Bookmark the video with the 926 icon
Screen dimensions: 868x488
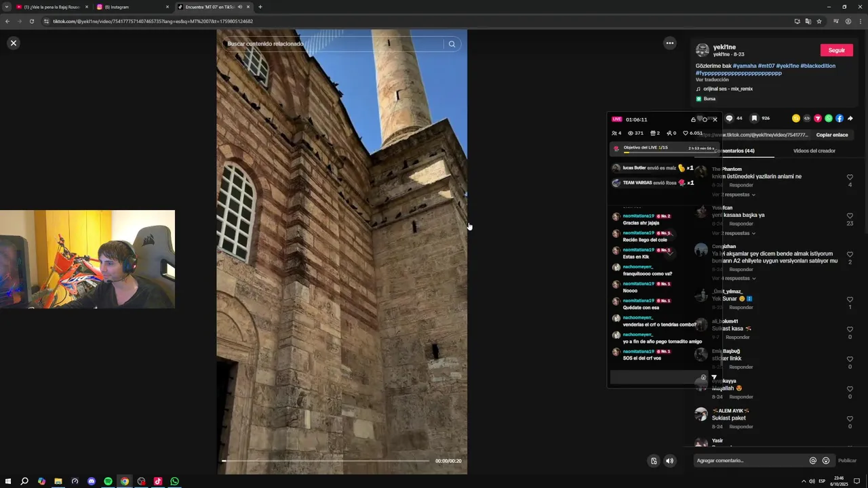coord(754,118)
